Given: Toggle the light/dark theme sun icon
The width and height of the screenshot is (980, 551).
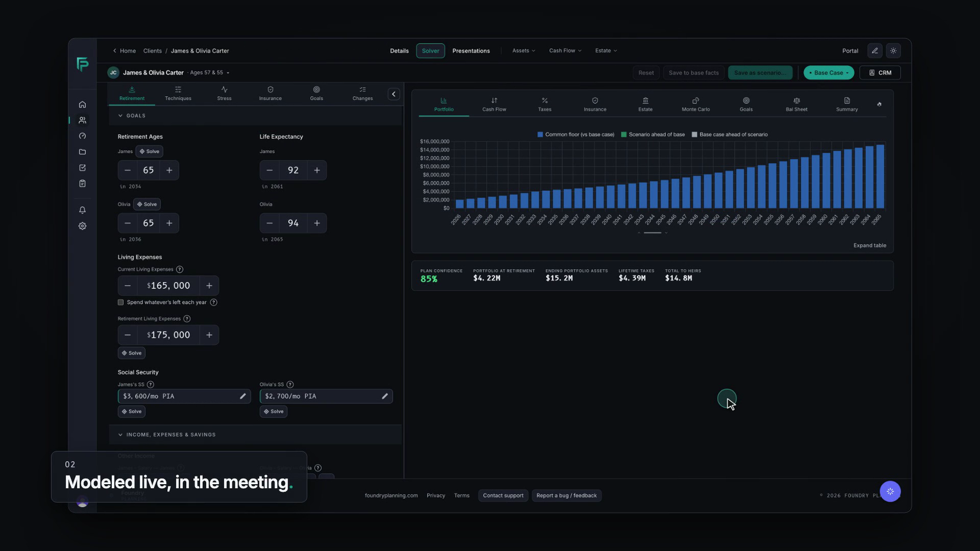Looking at the screenshot, I should 893,51.
